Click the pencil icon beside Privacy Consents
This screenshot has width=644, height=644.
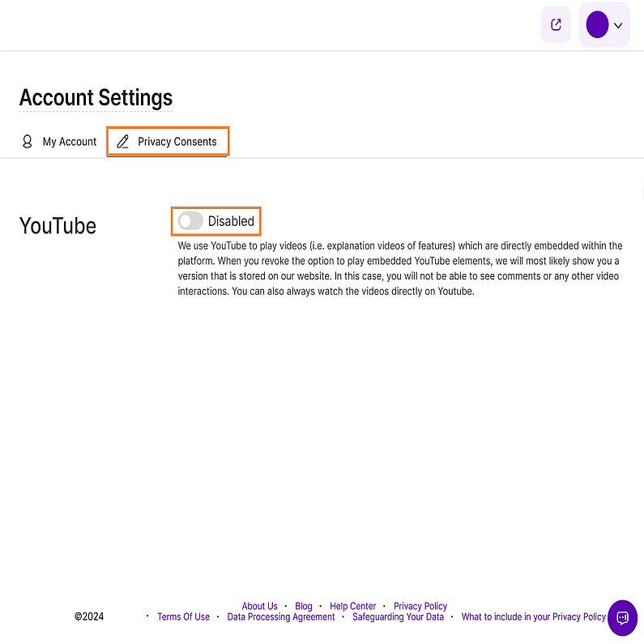click(x=123, y=142)
